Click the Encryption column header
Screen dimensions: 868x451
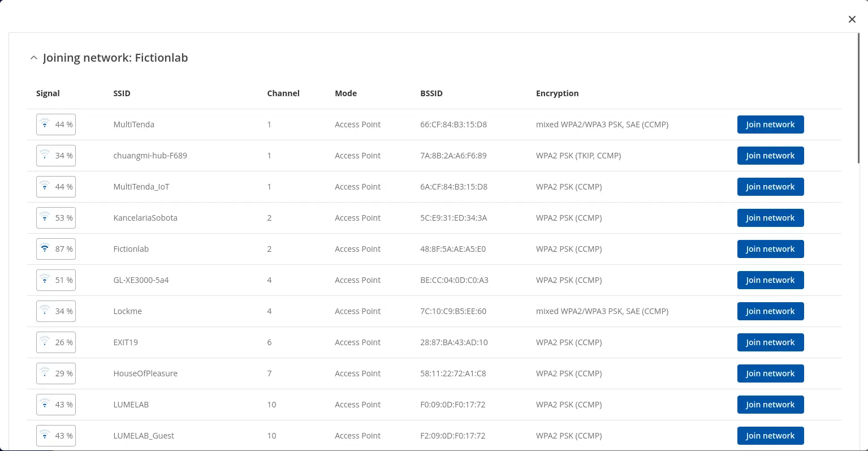pyautogui.click(x=557, y=93)
